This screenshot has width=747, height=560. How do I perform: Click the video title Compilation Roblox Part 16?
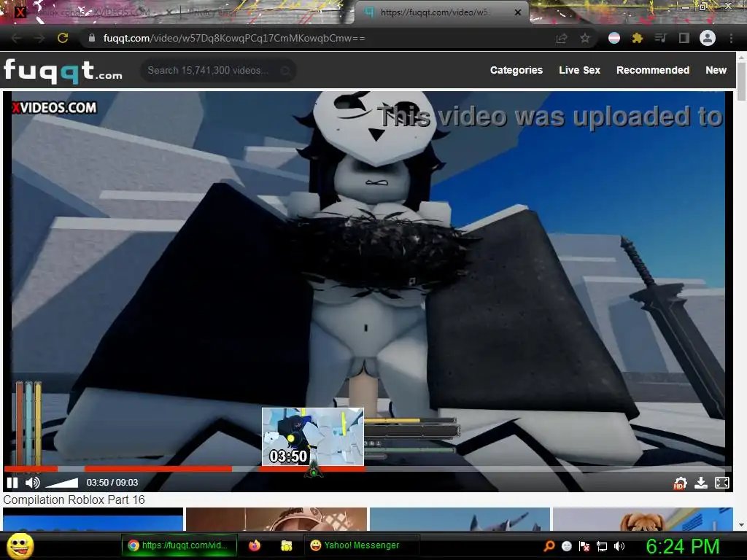(74, 500)
